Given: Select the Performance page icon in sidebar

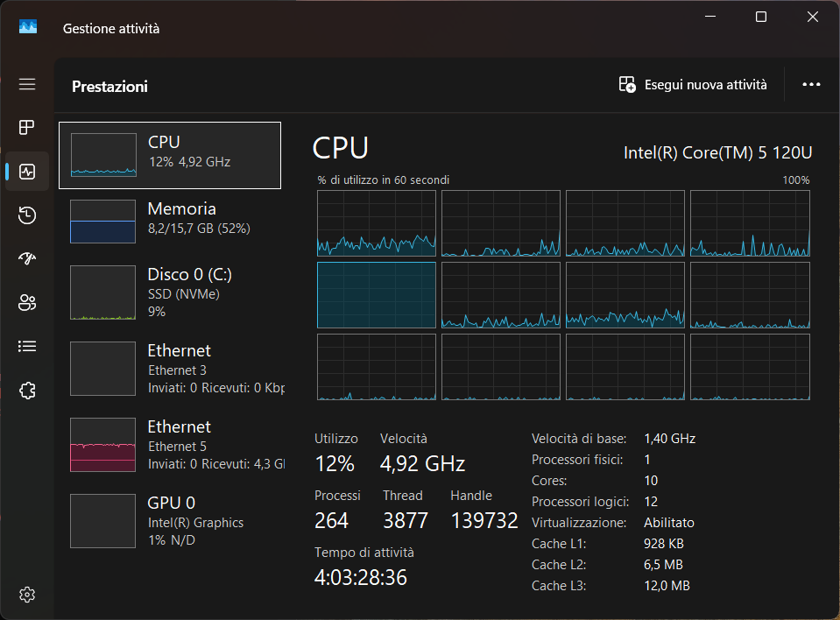Looking at the screenshot, I should click(27, 172).
